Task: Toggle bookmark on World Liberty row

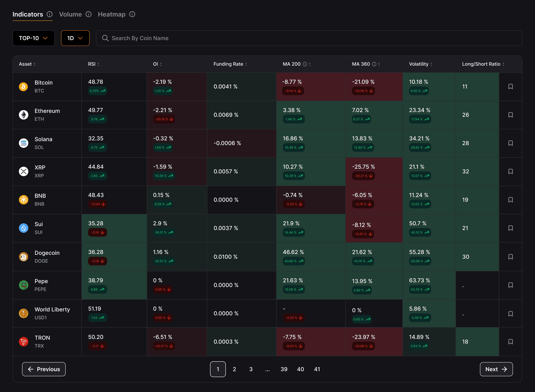Action: tap(511, 314)
